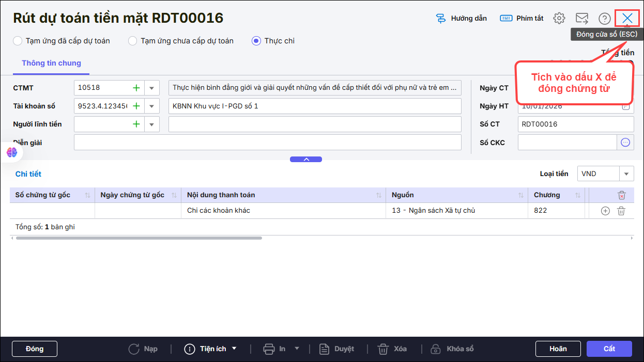Select Tạm ứng chưa cấp dự toán
The width and height of the screenshot is (644, 362).
pyautogui.click(x=181, y=41)
